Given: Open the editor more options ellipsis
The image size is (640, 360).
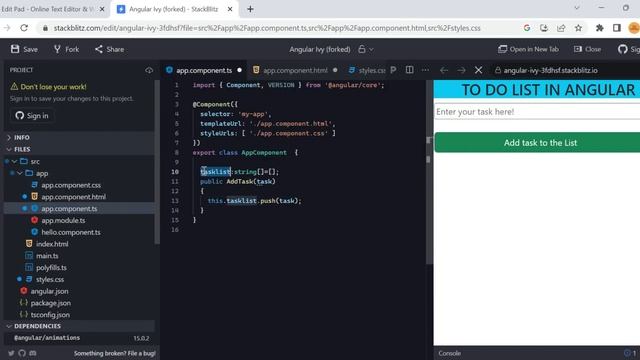Looking at the screenshot, I should tap(425, 70).
